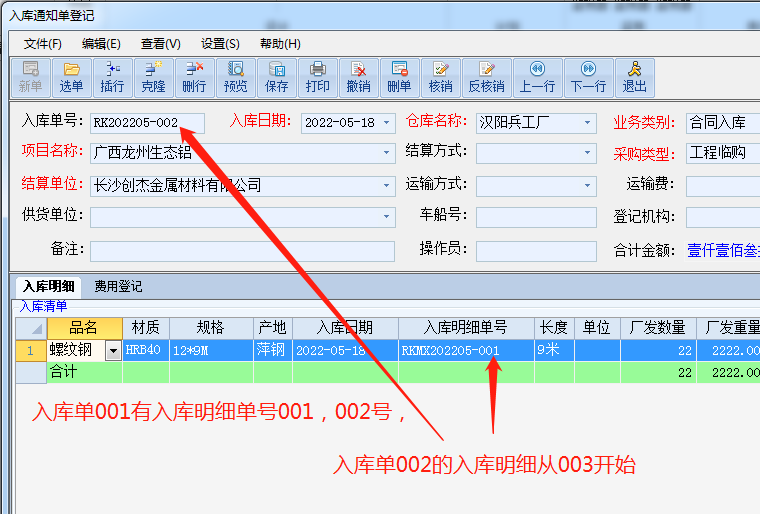Screen dimensions: 760x514
Task: Click the 材质 column header
Action: tap(146, 328)
